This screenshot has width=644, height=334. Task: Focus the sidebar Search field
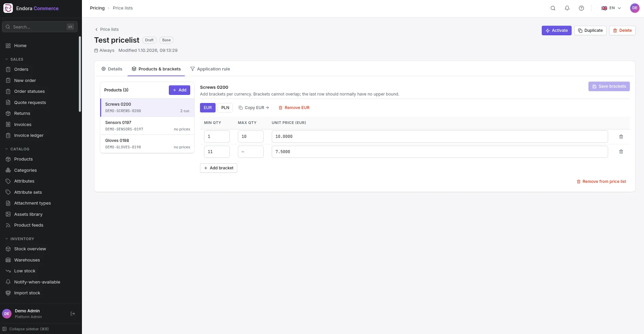40,27
